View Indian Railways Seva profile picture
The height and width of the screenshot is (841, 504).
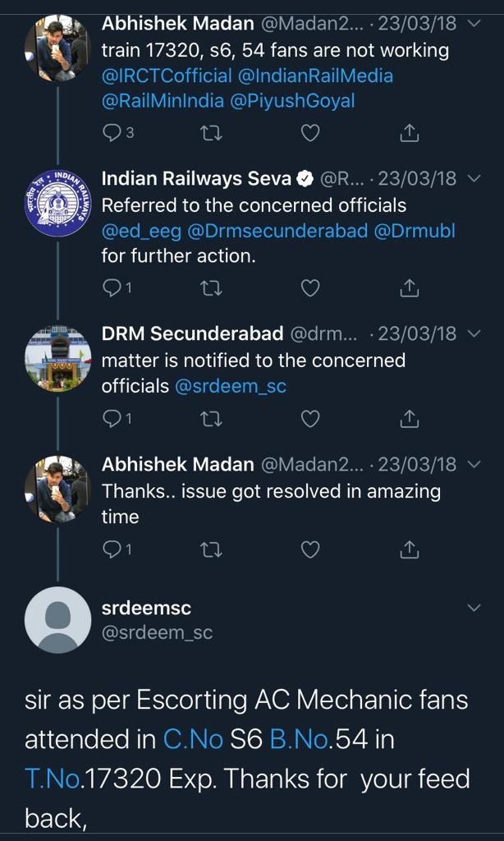(x=57, y=203)
